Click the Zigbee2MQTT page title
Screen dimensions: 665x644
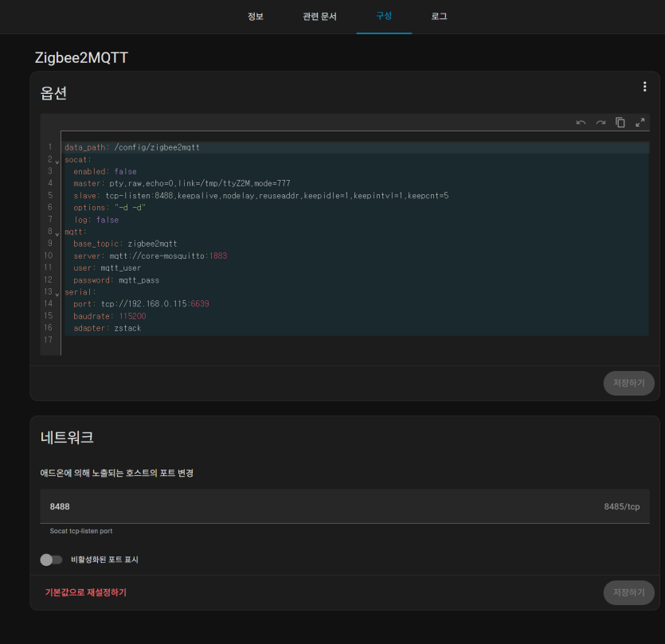click(81, 57)
